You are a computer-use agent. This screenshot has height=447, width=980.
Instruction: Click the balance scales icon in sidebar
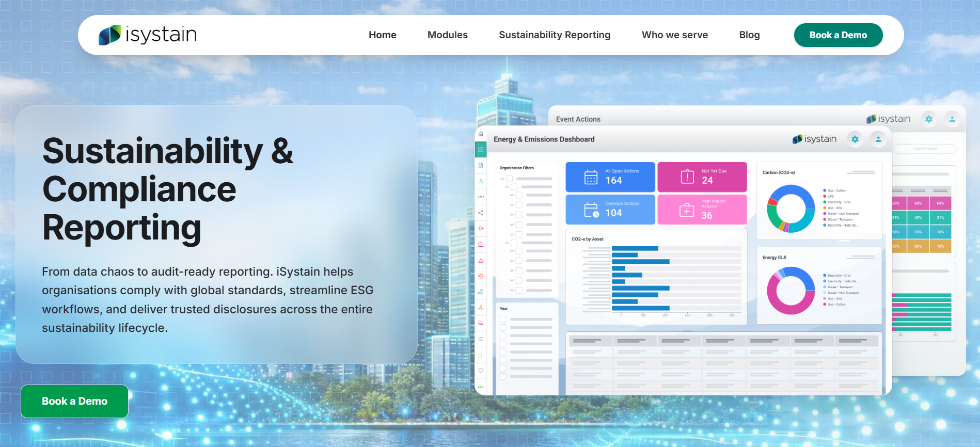pos(481,276)
